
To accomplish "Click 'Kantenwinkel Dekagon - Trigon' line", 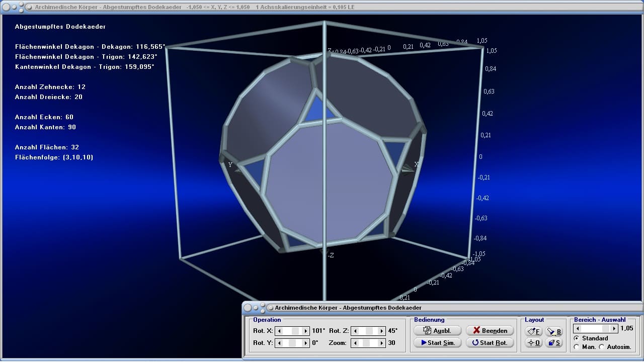I will (x=85, y=67).
